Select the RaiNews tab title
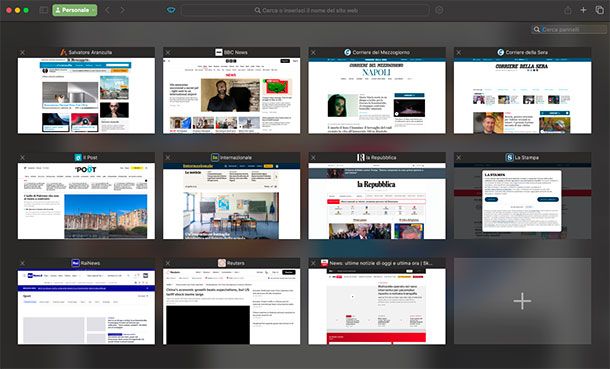The image size is (610, 369). pos(86,263)
